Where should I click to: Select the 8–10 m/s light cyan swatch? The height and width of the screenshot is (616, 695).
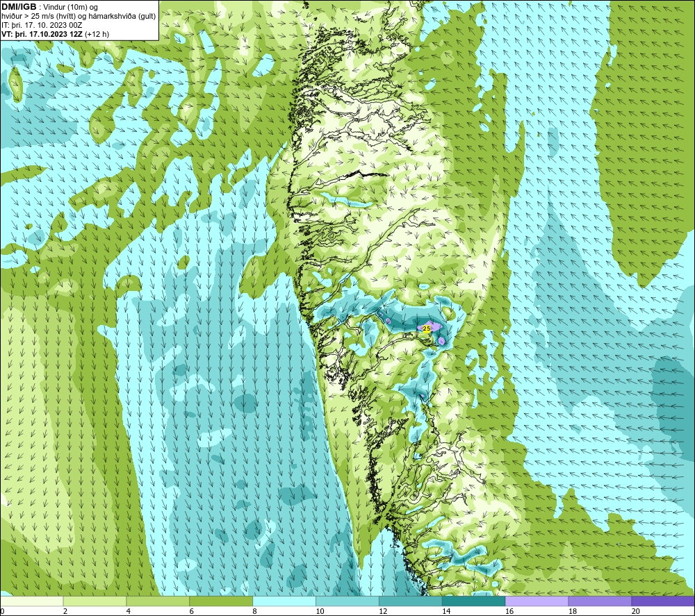point(284,601)
